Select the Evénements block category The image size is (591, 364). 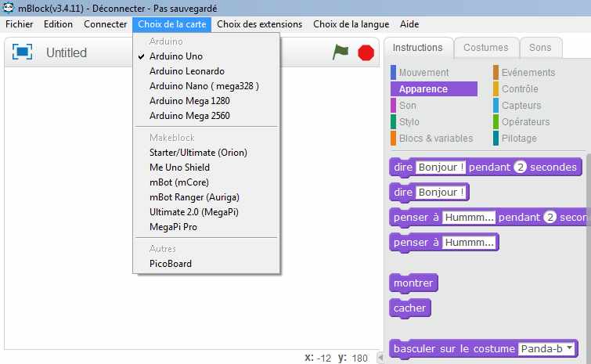(528, 72)
